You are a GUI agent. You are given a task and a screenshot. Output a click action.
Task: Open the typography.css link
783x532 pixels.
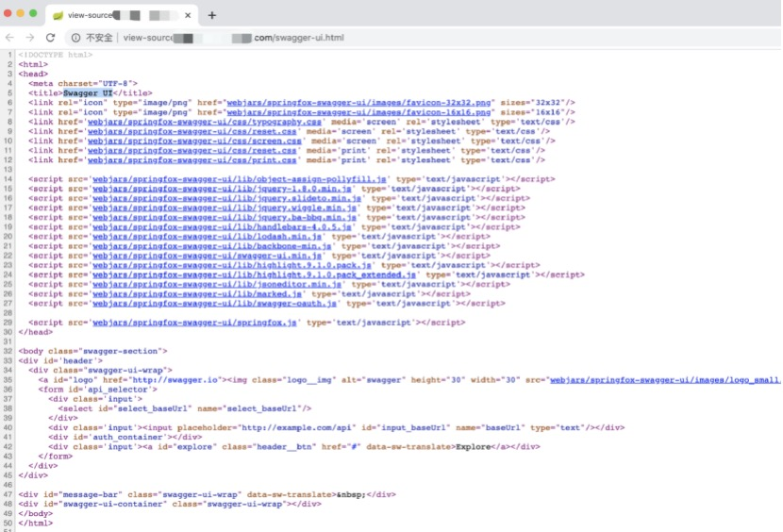point(204,122)
